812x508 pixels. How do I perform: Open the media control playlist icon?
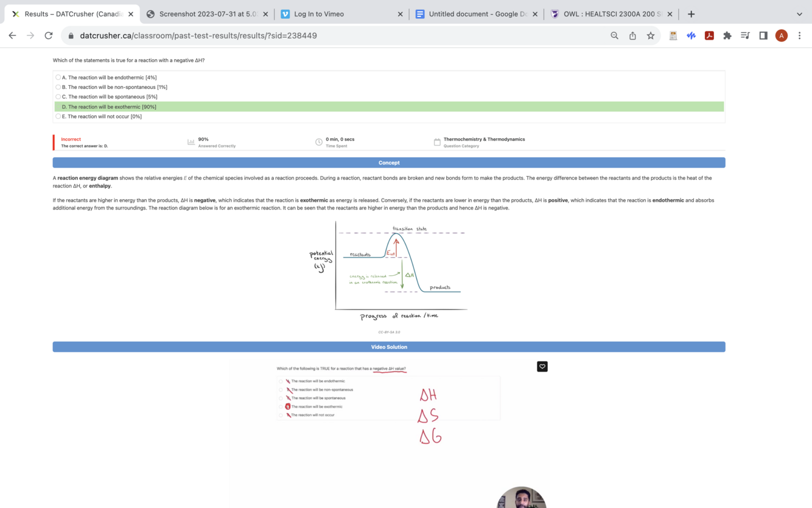click(745, 35)
